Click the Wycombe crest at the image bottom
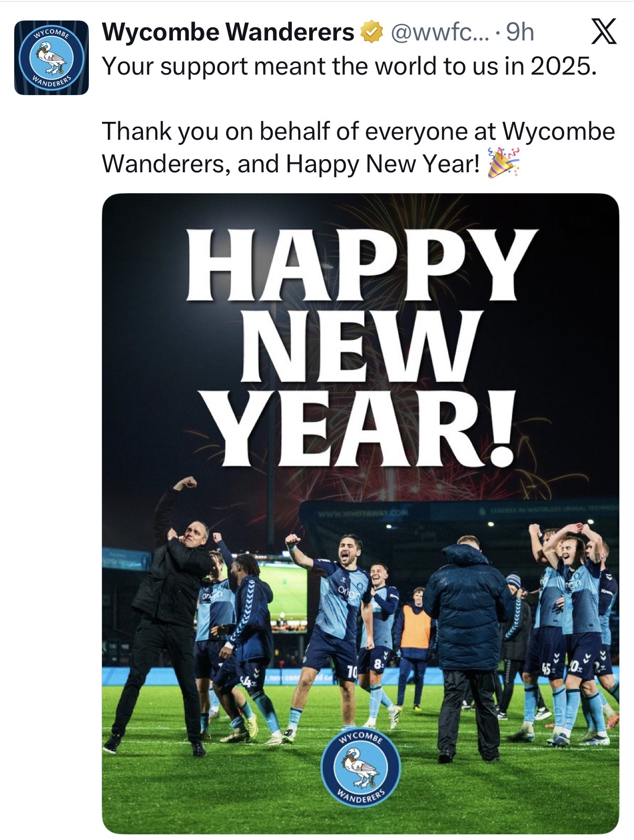This screenshot has height=840, width=634. tap(361, 768)
